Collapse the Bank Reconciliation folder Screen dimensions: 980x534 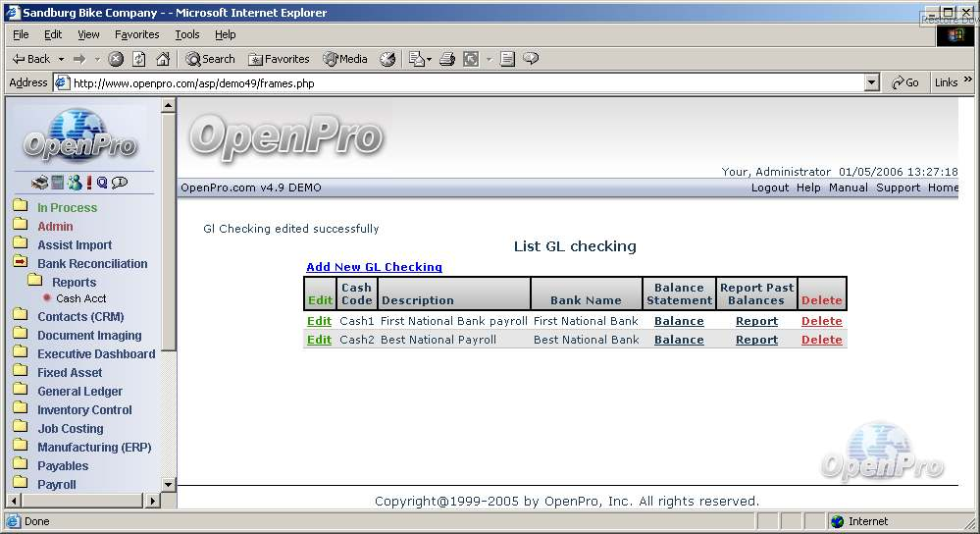(20, 262)
